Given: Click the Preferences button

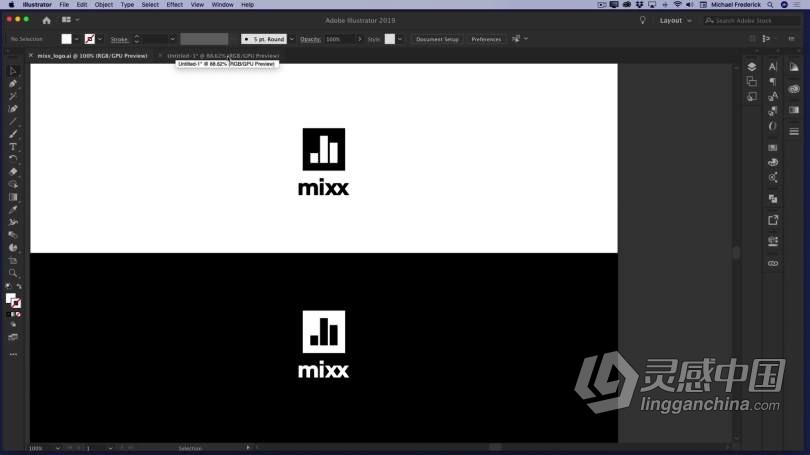Looking at the screenshot, I should (486, 39).
